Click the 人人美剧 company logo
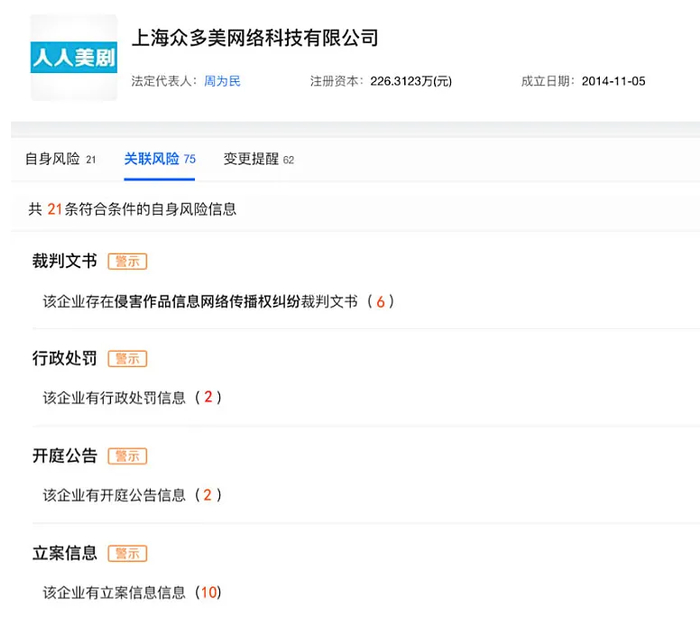 click(x=74, y=57)
